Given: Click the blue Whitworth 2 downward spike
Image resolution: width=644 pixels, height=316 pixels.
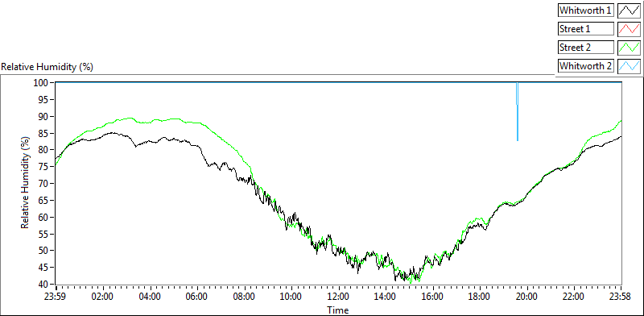Looking at the screenshot, I should coord(517,112).
